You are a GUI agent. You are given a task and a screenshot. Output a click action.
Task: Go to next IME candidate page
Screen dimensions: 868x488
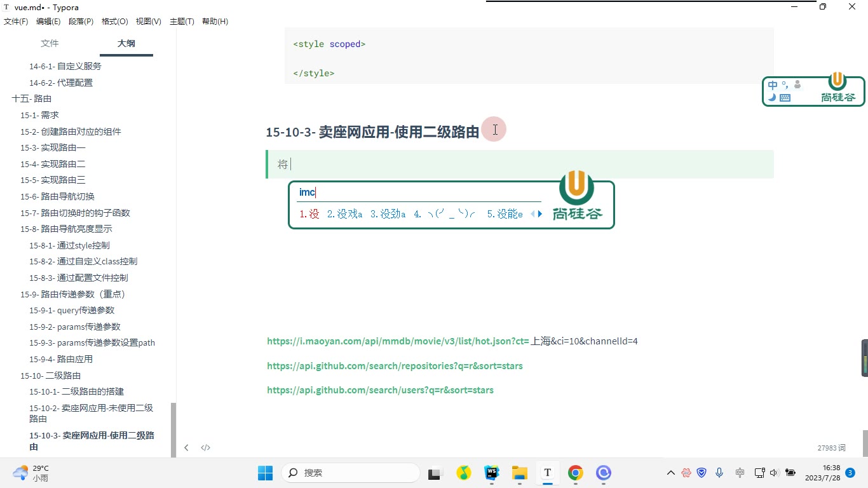541,214
